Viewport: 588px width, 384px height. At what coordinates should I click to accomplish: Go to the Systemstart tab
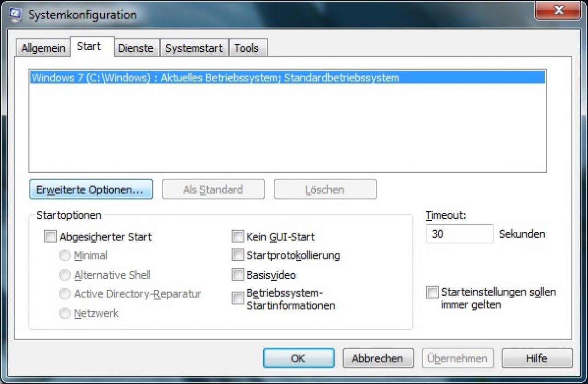click(x=194, y=48)
